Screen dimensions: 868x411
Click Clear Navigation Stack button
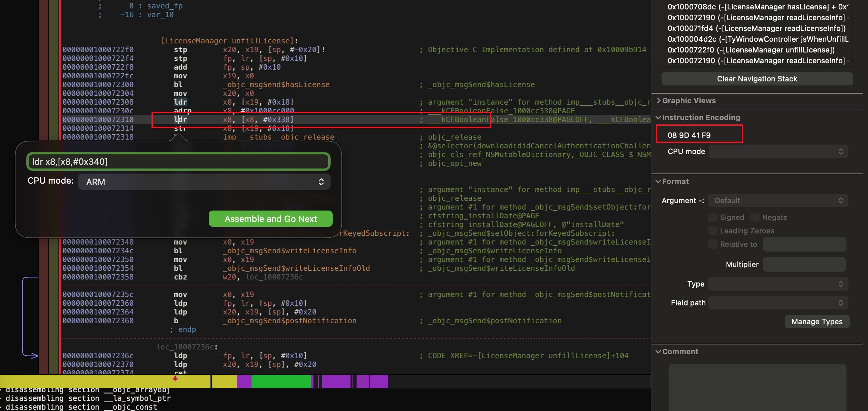point(757,79)
